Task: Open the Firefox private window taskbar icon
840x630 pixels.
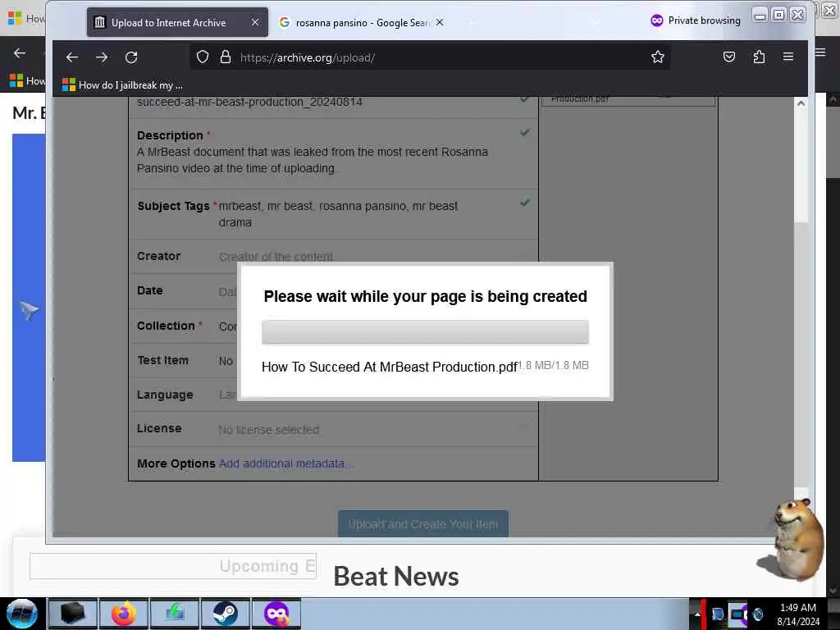Action: tap(276, 614)
